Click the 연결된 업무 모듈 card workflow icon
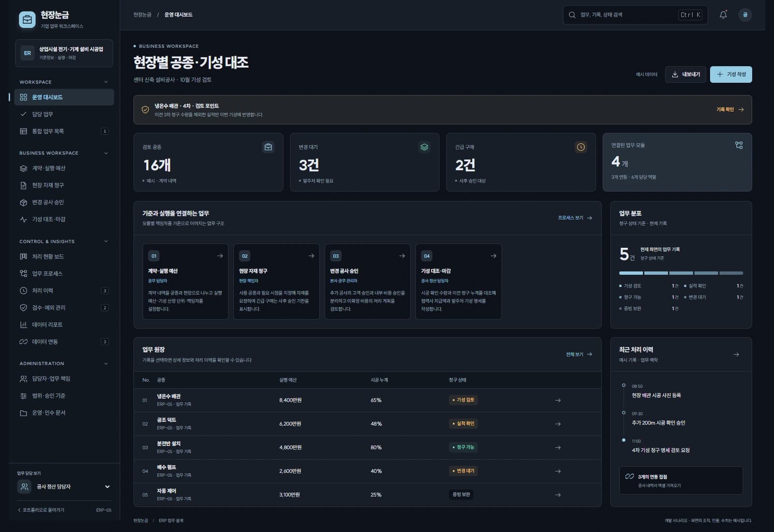The width and height of the screenshot is (774, 532). pyautogui.click(x=739, y=145)
